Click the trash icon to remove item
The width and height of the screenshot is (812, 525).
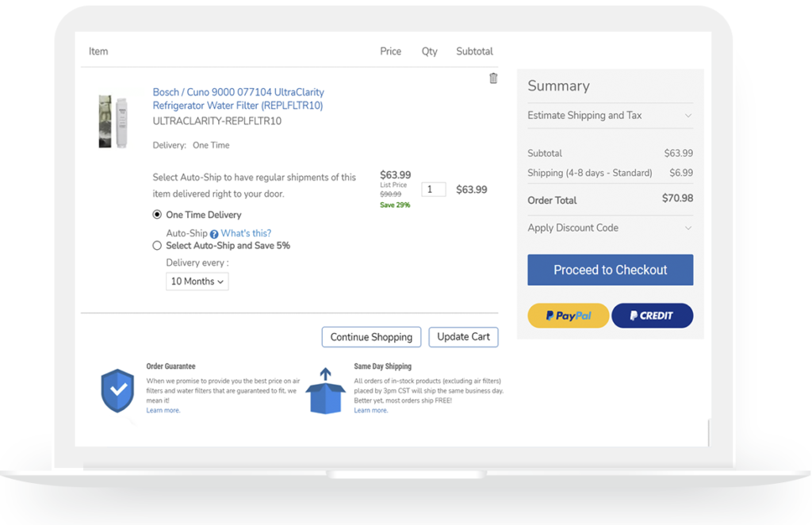pyautogui.click(x=493, y=78)
